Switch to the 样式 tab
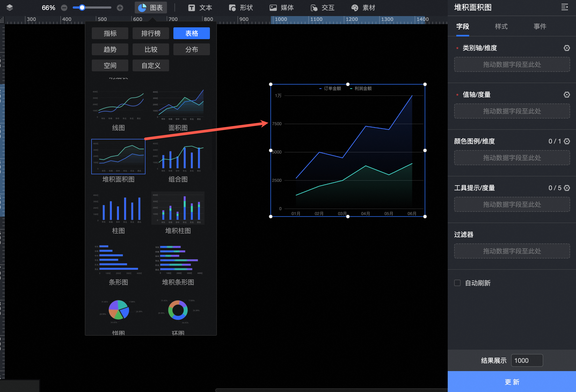This screenshot has width=576, height=392. [x=501, y=26]
